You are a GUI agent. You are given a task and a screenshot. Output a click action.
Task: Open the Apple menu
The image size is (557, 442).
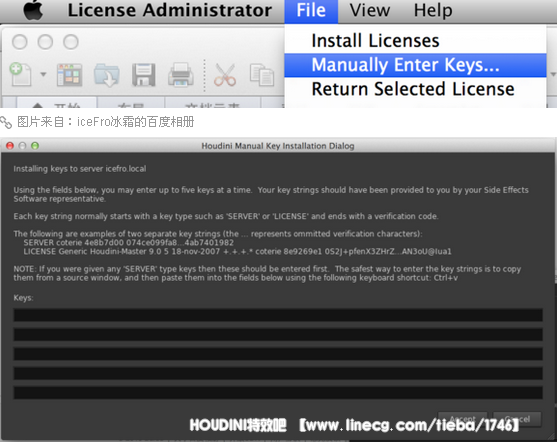click(33, 10)
